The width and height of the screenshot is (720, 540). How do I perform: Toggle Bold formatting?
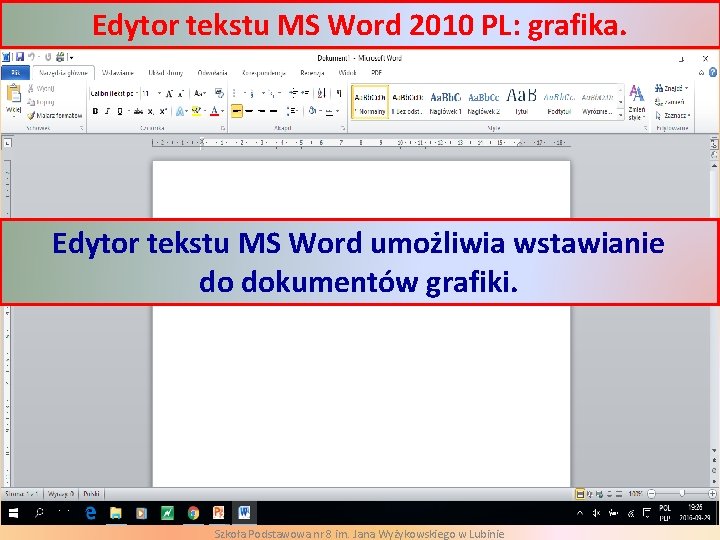(x=96, y=111)
